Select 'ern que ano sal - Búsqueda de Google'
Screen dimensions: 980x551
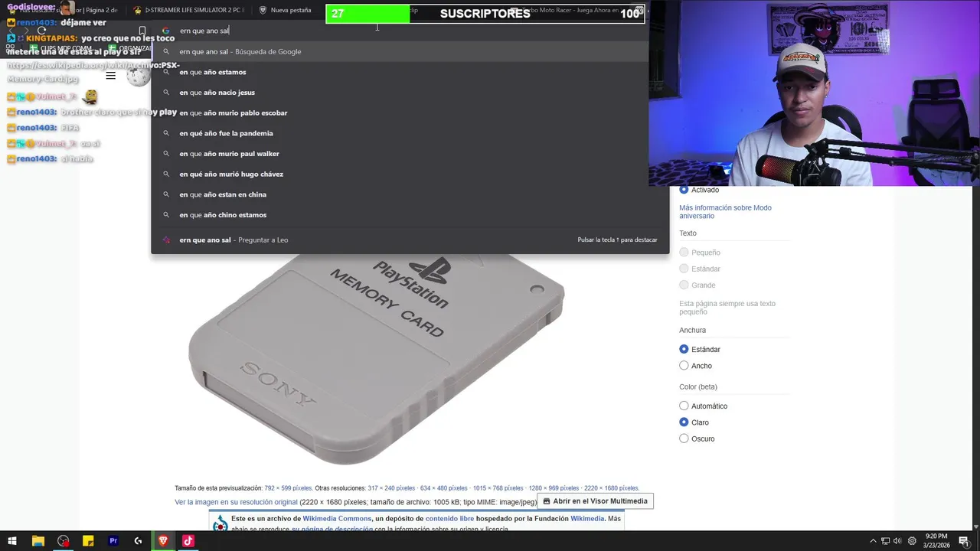pos(410,51)
